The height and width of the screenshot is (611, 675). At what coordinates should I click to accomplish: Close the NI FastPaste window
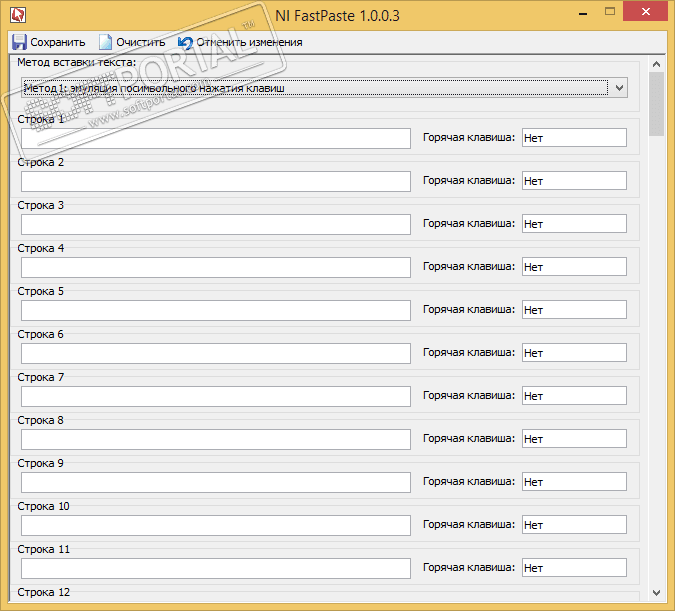(x=645, y=12)
